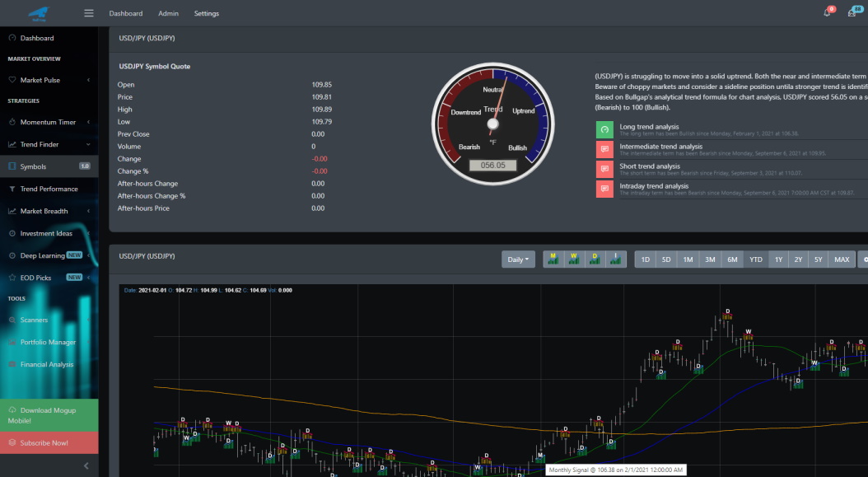Open the Daily interval dropdown
Screen dimensions: 868x477
coord(518,260)
